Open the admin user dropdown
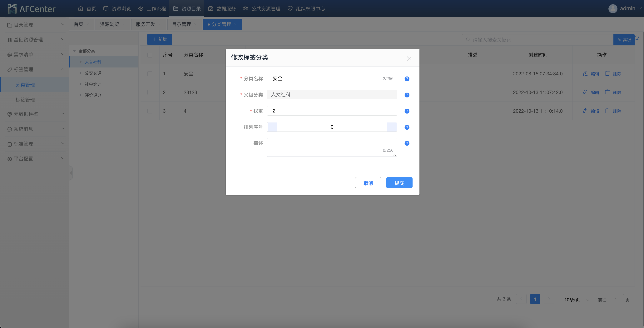Screen dimensions: 644x328 tap(631, 8)
